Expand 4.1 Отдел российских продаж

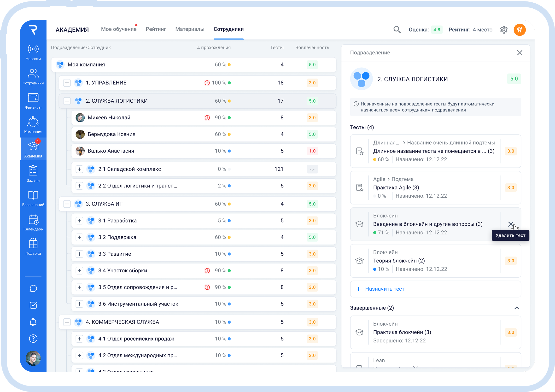tap(79, 339)
